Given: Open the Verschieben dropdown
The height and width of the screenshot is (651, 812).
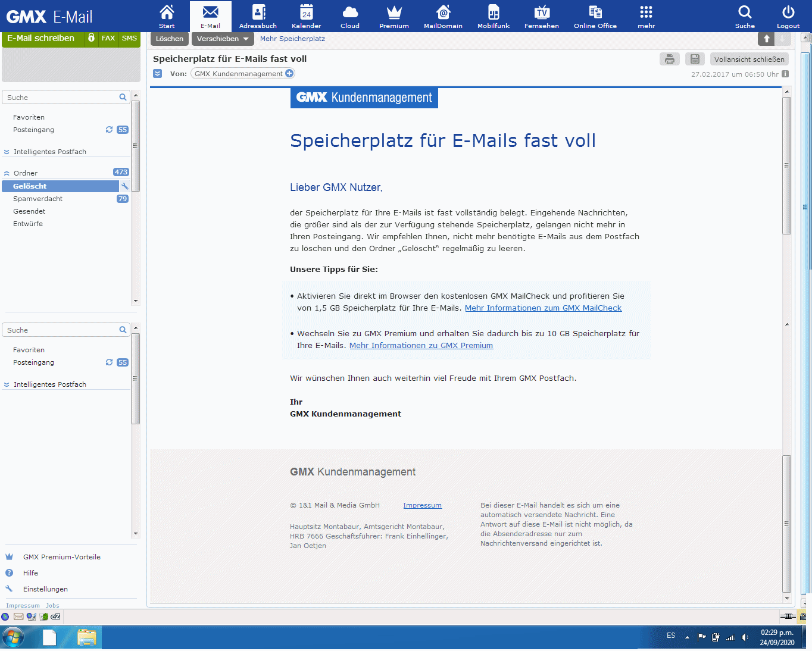Looking at the screenshot, I should point(223,39).
